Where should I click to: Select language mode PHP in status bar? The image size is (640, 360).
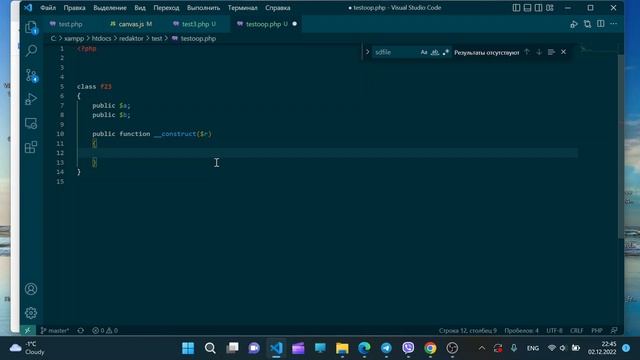(x=597, y=330)
